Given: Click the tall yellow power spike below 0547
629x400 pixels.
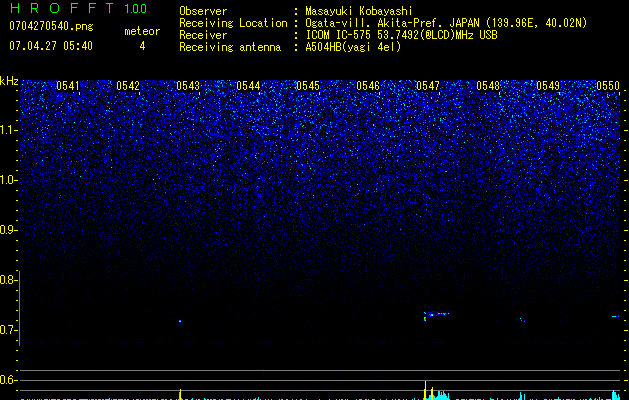Looking at the screenshot, I should [x=425, y=390].
